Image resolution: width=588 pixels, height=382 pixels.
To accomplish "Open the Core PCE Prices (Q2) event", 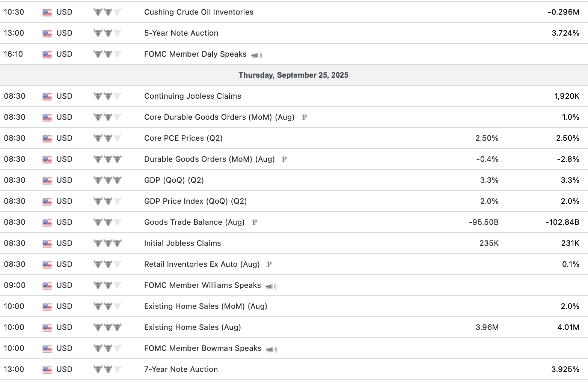I will click(183, 138).
